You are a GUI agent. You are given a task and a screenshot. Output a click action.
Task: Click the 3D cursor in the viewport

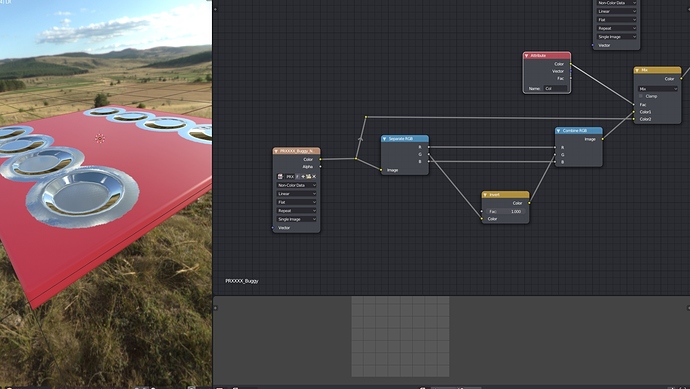[x=100, y=138]
